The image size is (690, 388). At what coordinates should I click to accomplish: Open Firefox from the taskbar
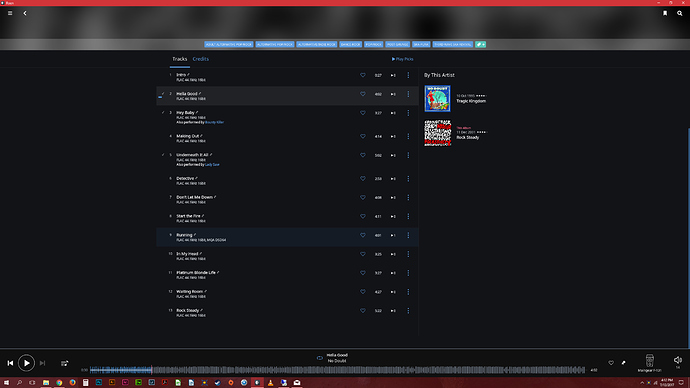click(x=72, y=383)
